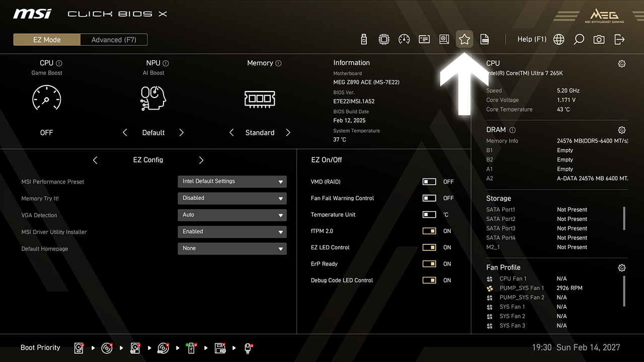The height and width of the screenshot is (362, 644).
Task: Open the search magnifier icon
Action: click(x=579, y=39)
